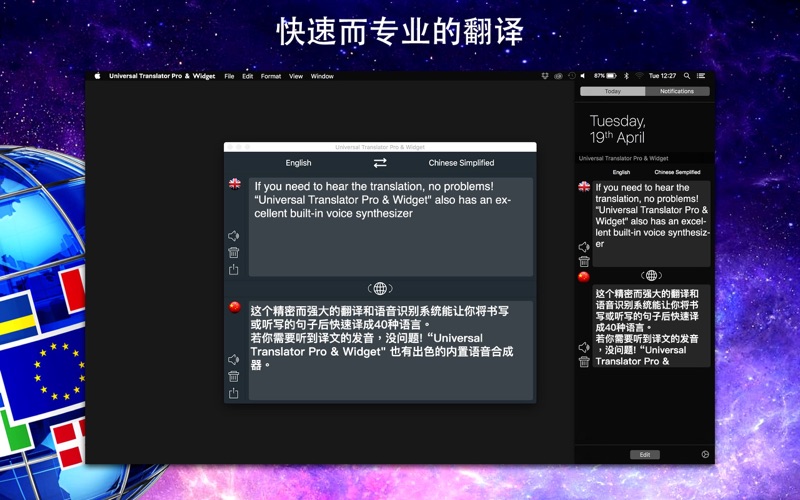This screenshot has width=800, height=500.
Task: Open the Window menu
Action: pyautogui.click(x=322, y=76)
